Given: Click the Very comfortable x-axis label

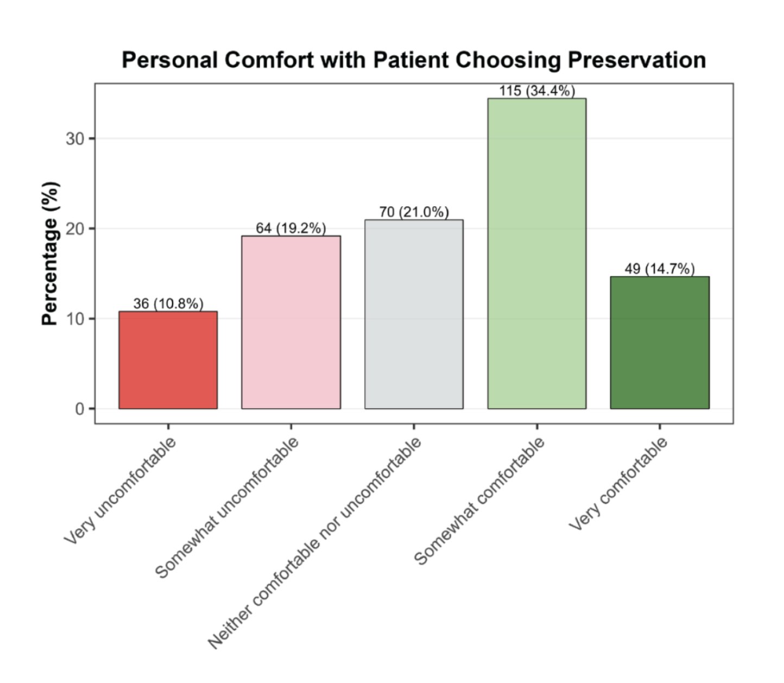Looking at the screenshot, I should coord(618,483).
